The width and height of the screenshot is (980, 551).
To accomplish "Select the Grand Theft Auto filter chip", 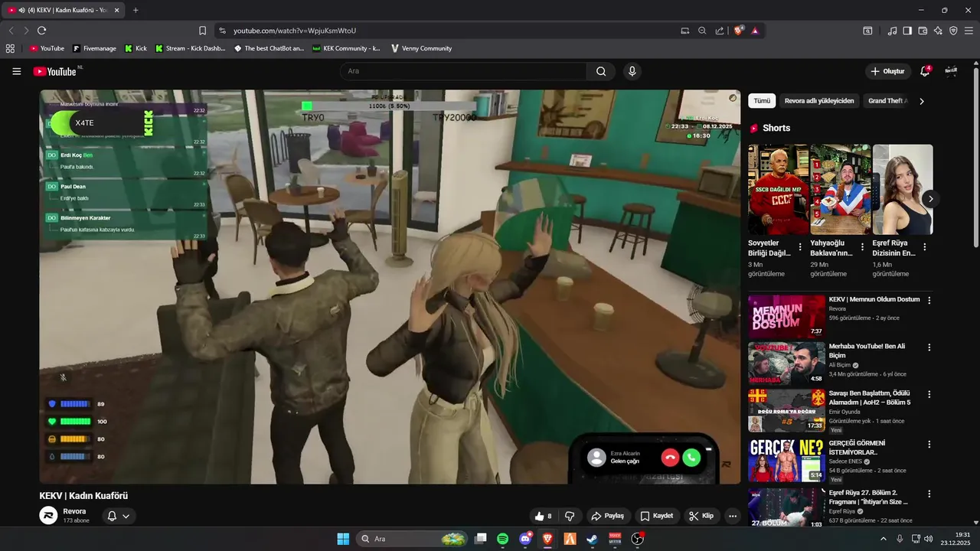I will pos(887,101).
